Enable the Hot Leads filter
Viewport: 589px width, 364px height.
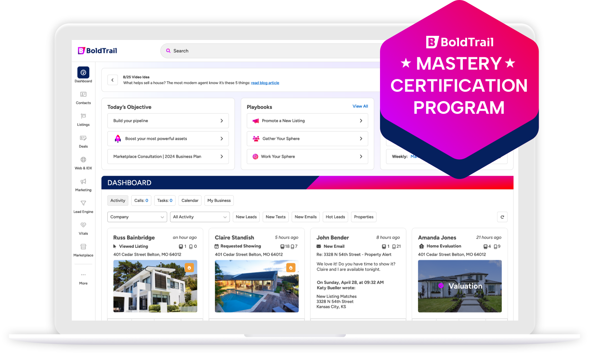335,217
